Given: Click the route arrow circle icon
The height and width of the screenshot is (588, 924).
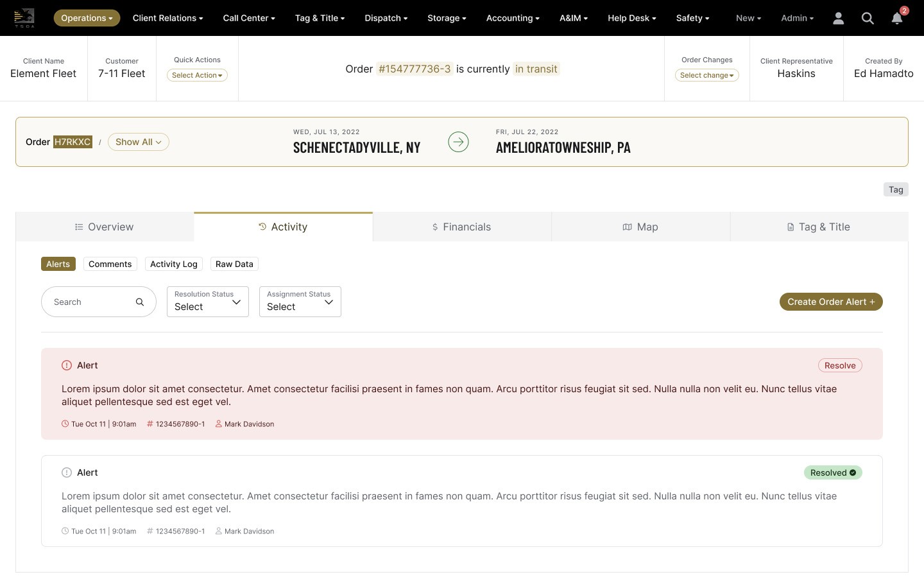Looking at the screenshot, I should pyautogui.click(x=458, y=142).
